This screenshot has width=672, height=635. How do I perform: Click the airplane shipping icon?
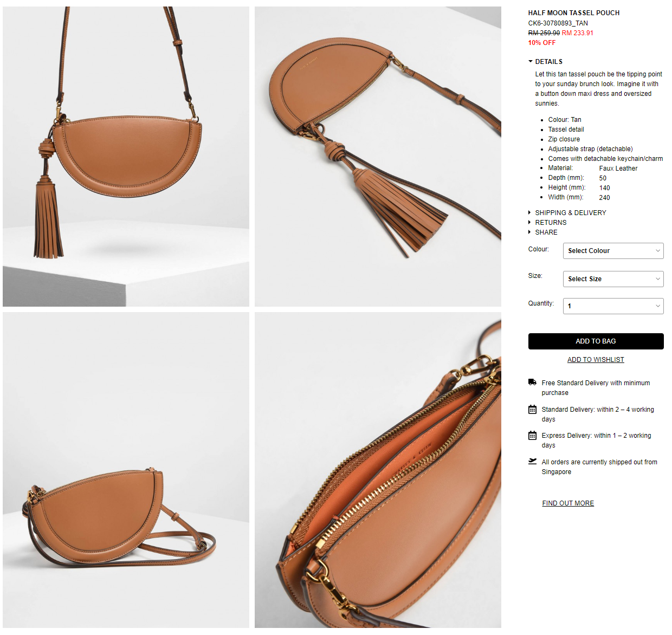532,462
